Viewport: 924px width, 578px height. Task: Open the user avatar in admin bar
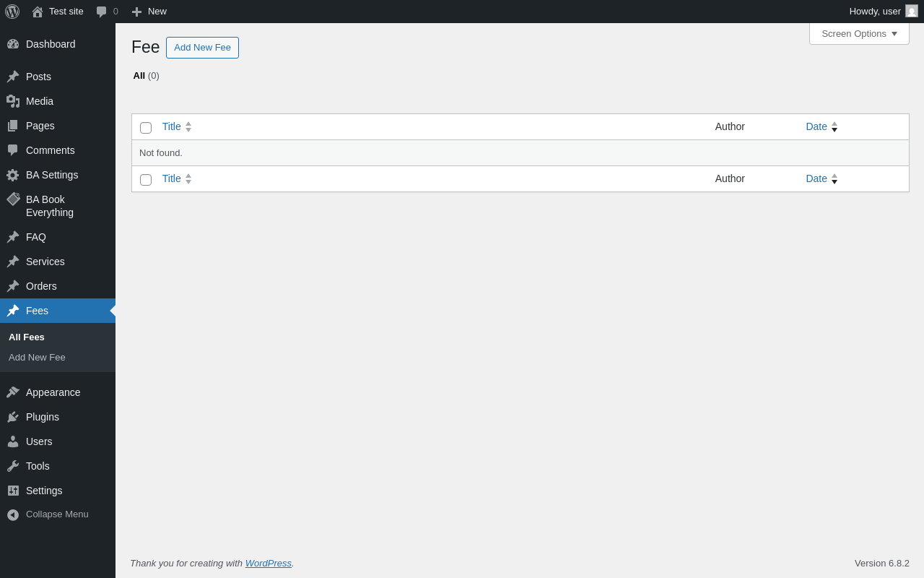(912, 11)
